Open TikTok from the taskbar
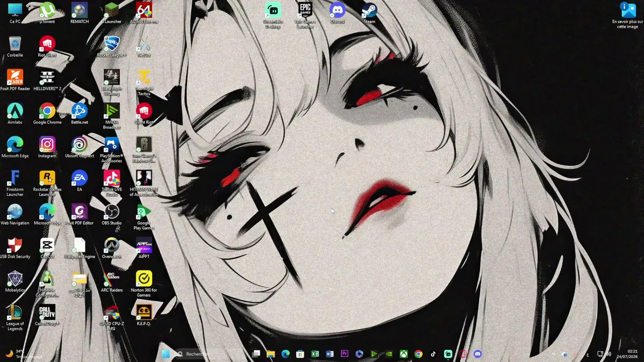 433,354
